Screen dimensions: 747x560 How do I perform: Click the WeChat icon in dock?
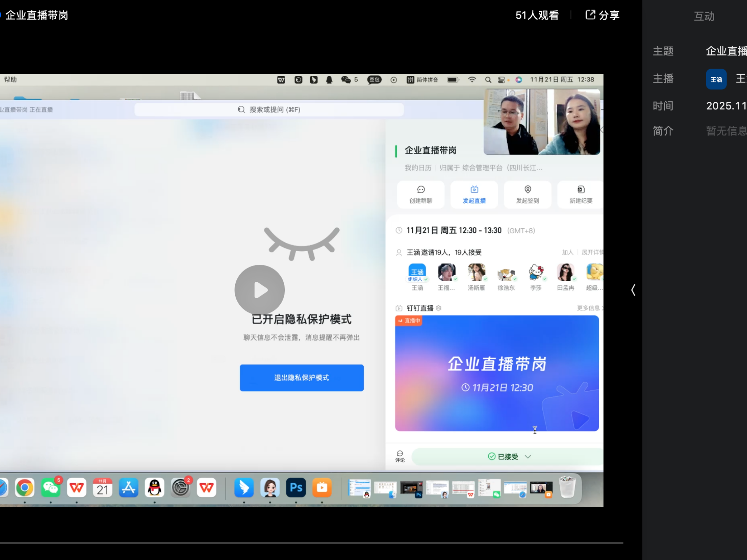[50, 488]
